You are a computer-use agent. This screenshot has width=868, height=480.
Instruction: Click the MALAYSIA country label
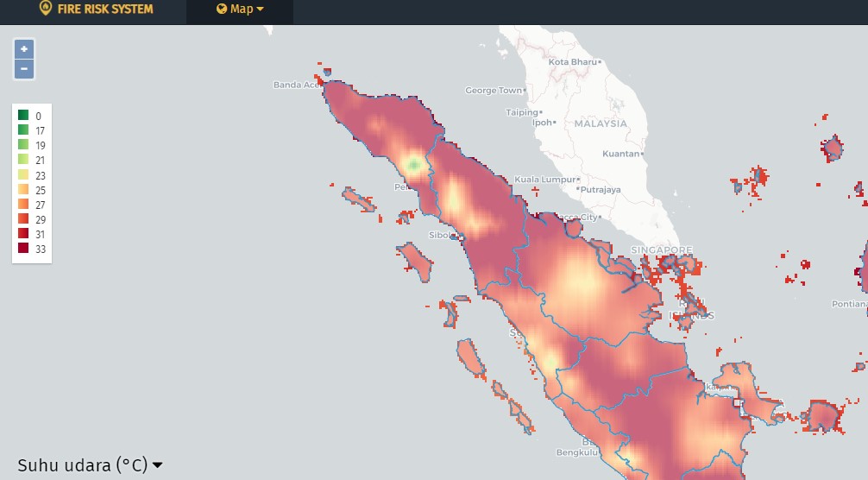tap(601, 123)
